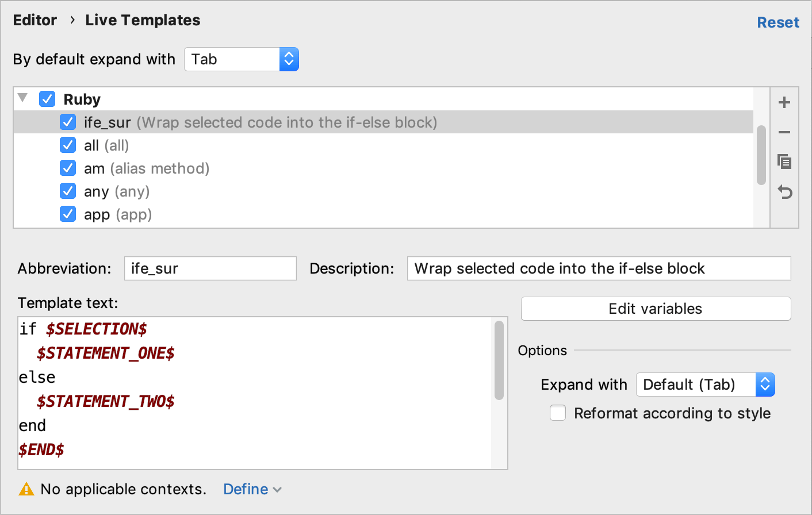
Task: Click the Tab dropdown stepper arrows
Action: coord(289,59)
